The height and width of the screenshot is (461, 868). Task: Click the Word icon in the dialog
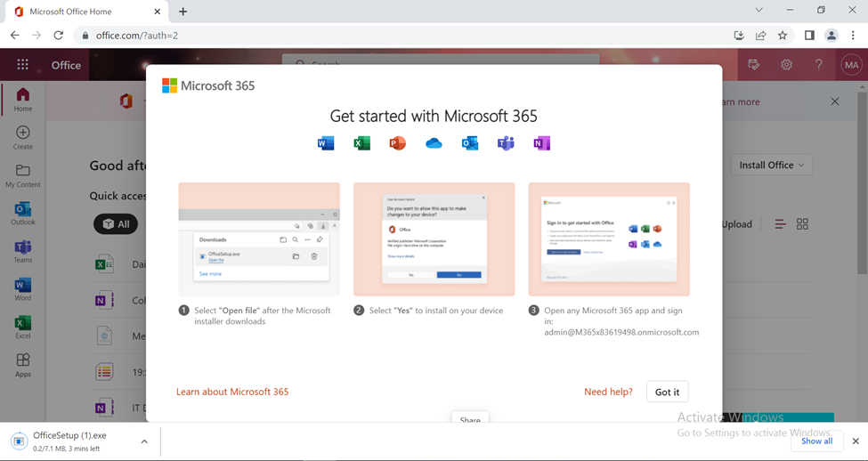pos(326,143)
